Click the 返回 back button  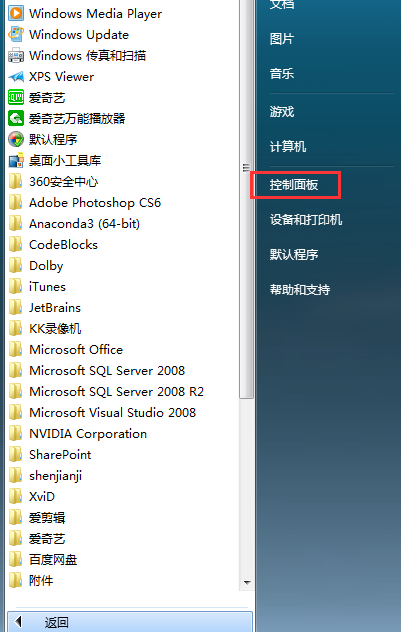pyautogui.click(x=130, y=622)
